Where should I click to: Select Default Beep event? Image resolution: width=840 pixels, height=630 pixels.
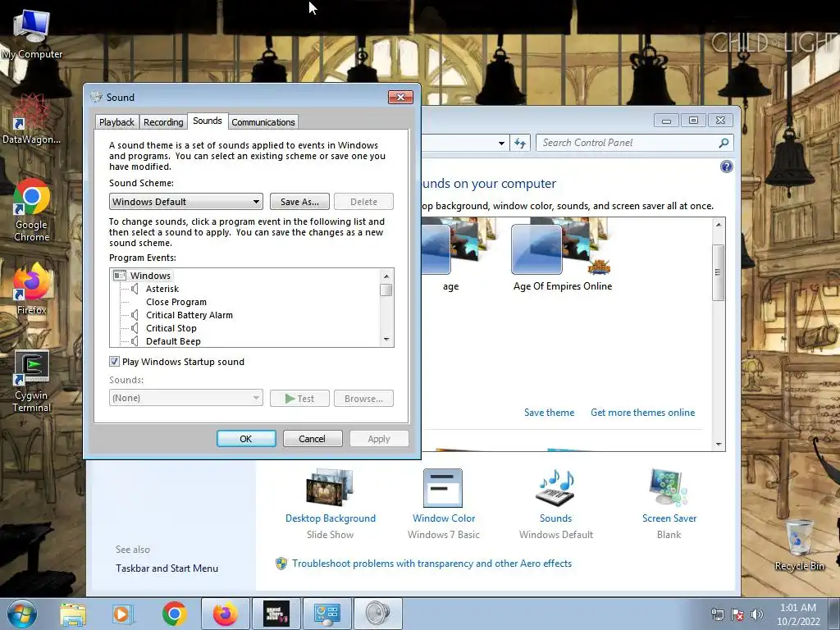(174, 341)
